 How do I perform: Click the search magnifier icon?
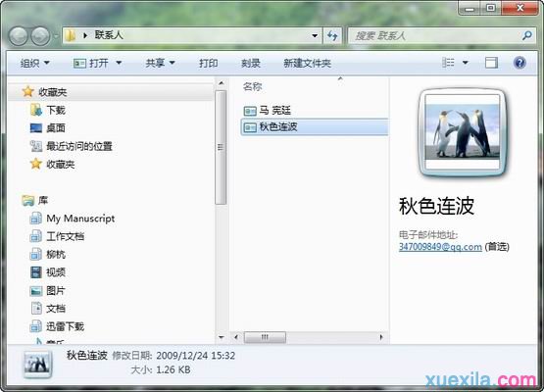[x=527, y=35]
